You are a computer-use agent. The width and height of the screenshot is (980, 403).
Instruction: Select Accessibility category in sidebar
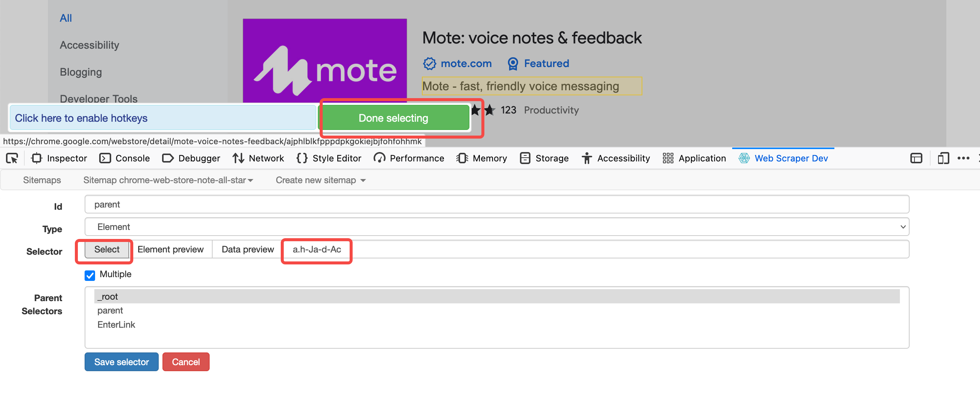[x=89, y=45]
